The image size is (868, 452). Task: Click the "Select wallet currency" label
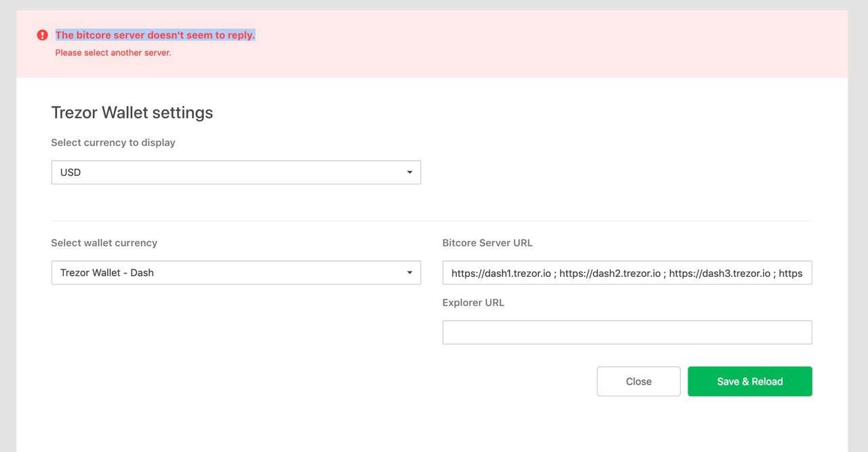click(x=104, y=243)
